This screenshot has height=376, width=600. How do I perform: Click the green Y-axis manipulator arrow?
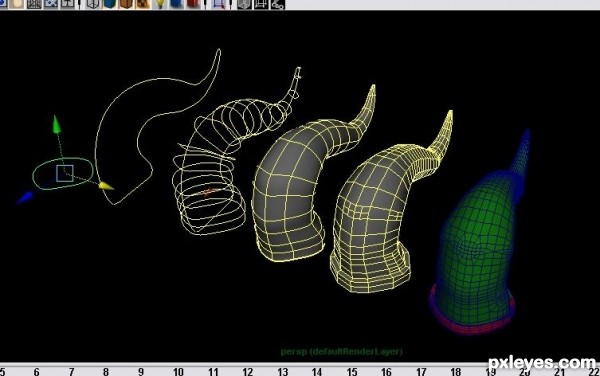(56, 124)
